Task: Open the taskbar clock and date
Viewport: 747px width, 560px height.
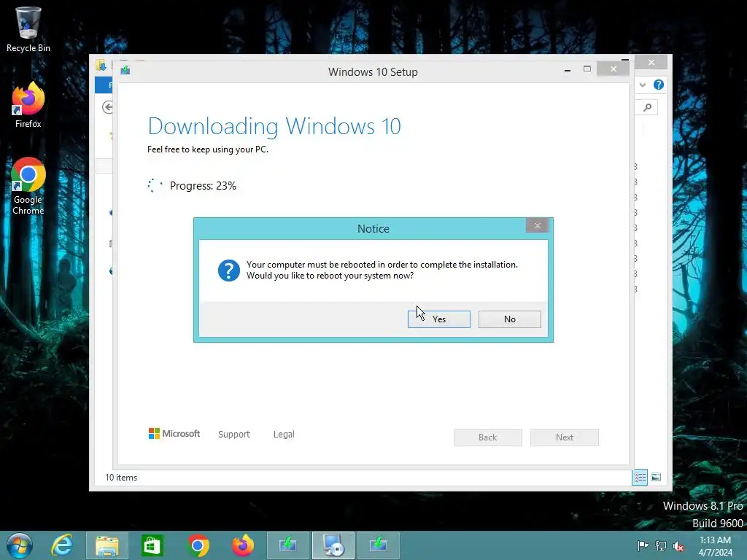Action: (715, 546)
